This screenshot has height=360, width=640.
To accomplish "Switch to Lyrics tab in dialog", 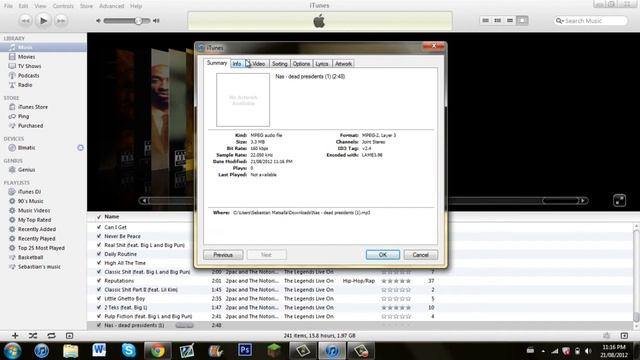I will point(322,64).
